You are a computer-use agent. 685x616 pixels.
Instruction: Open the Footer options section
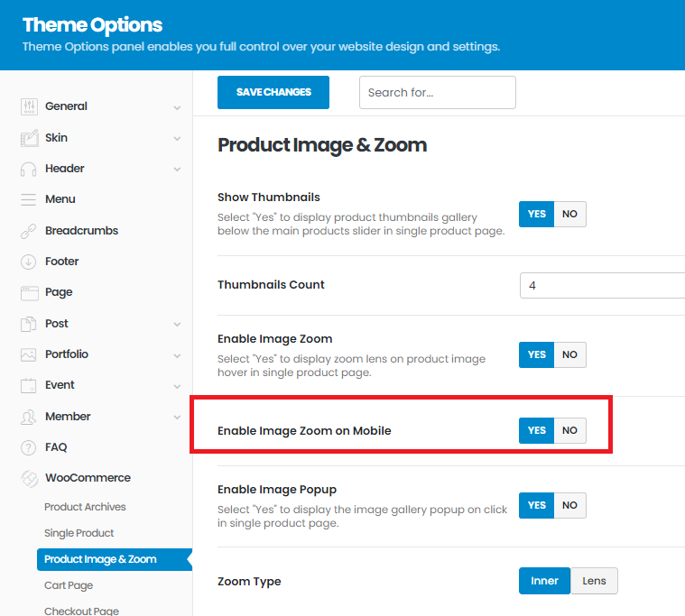62,261
